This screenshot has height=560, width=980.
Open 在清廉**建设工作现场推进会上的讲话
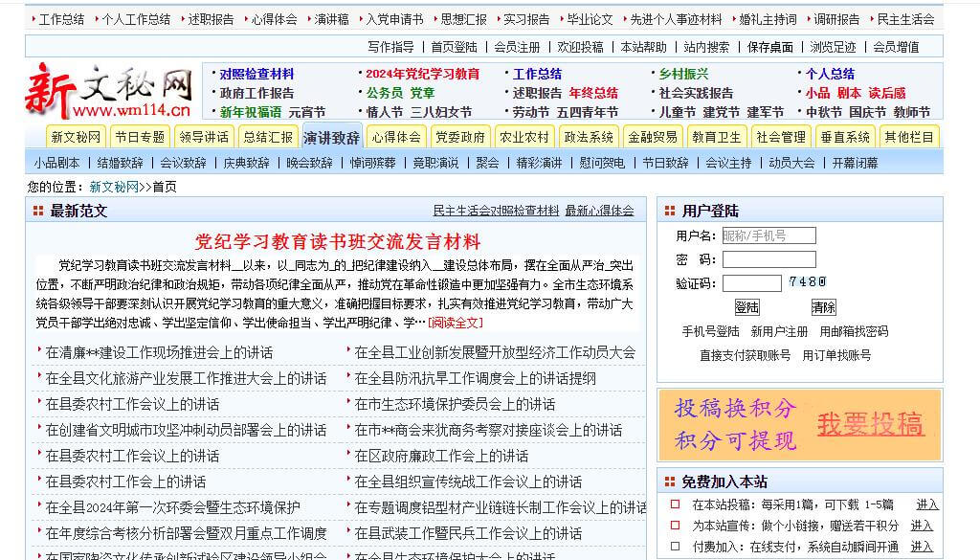pos(159,352)
